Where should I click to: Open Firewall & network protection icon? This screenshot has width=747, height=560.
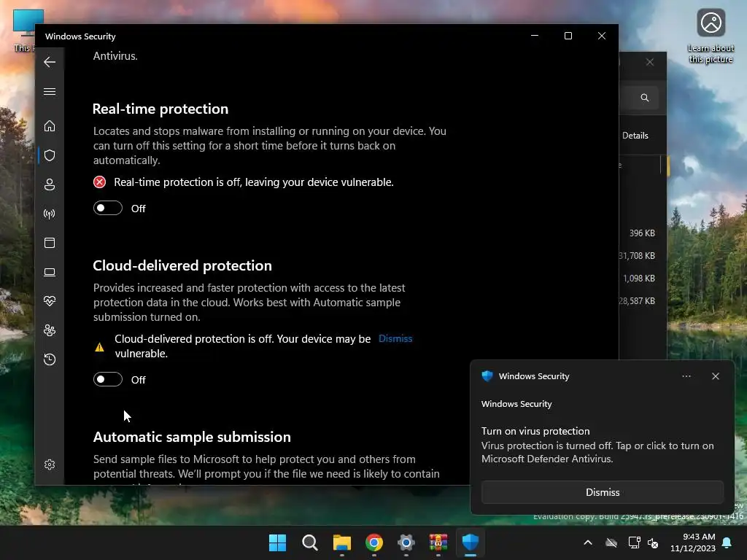tap(50, 214)
